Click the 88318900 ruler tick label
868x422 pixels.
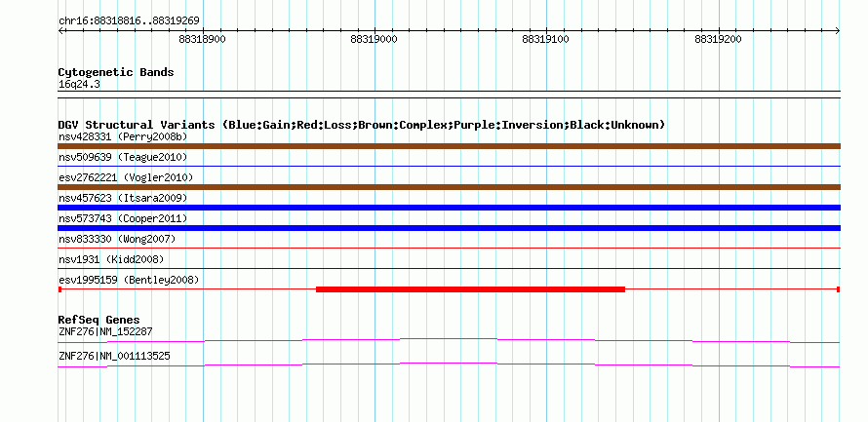(x=203, y=39)
